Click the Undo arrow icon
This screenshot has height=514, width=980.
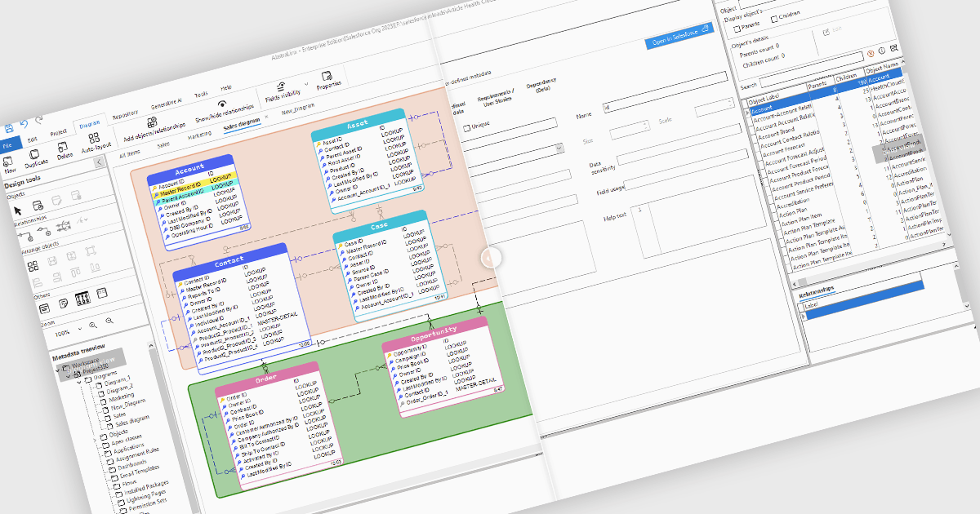[x=24, y=125]
